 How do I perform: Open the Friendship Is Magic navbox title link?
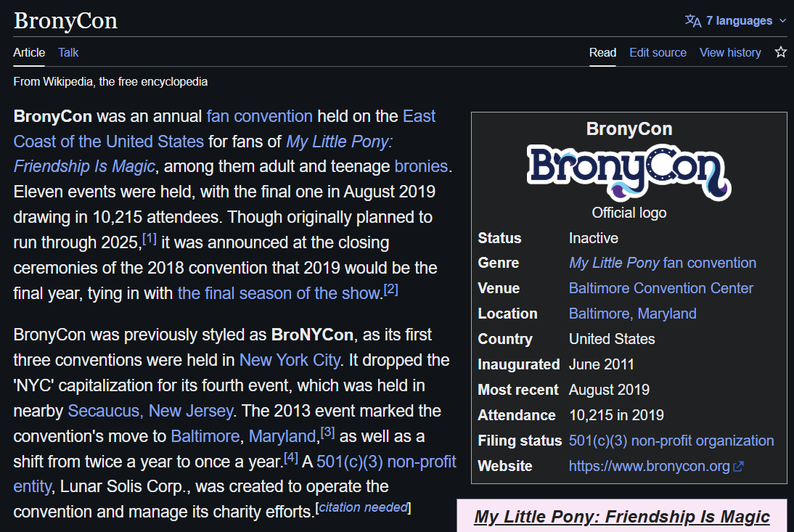click(622, 517)
